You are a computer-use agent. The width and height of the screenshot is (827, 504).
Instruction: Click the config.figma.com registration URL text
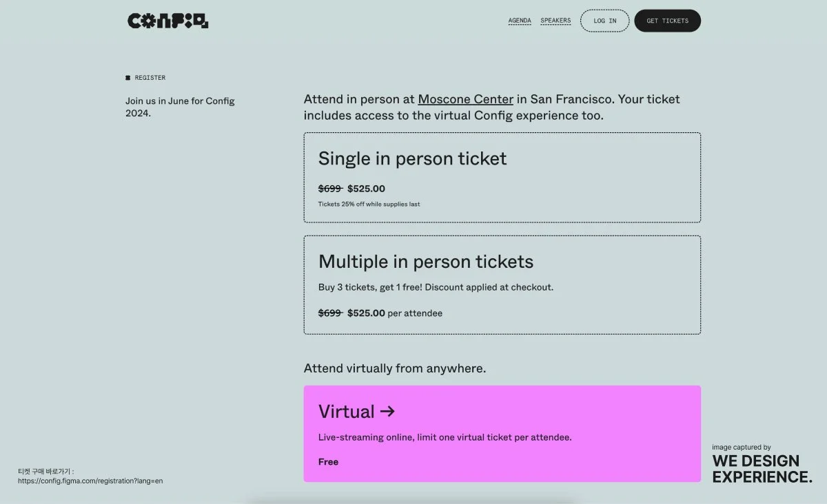(x=90, y=481)
